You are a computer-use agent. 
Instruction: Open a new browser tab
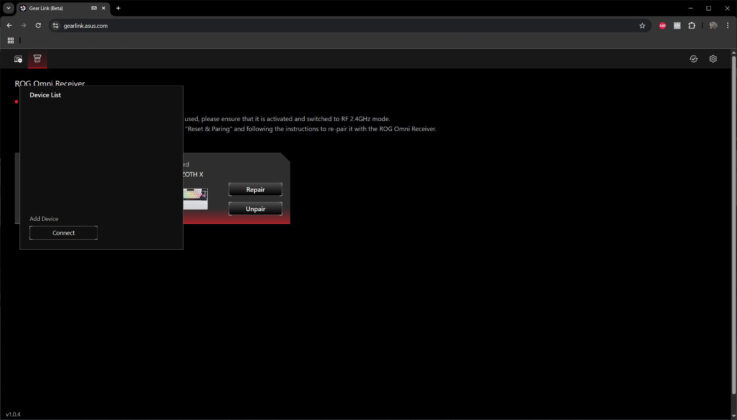pyautogui.click(x=118, y=8)
